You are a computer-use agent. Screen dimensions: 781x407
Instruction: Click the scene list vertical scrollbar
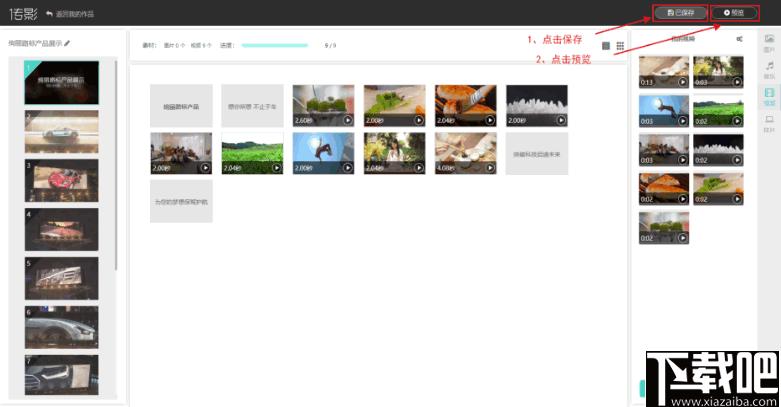(116, 164)
